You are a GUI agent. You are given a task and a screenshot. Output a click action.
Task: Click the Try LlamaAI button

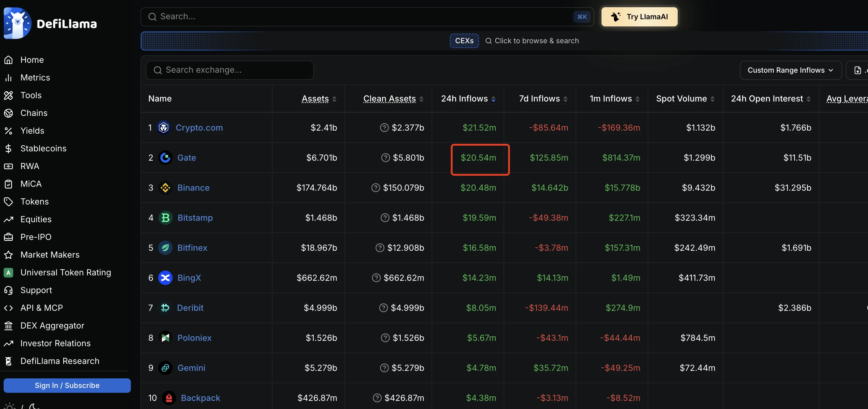coord(639,17)
